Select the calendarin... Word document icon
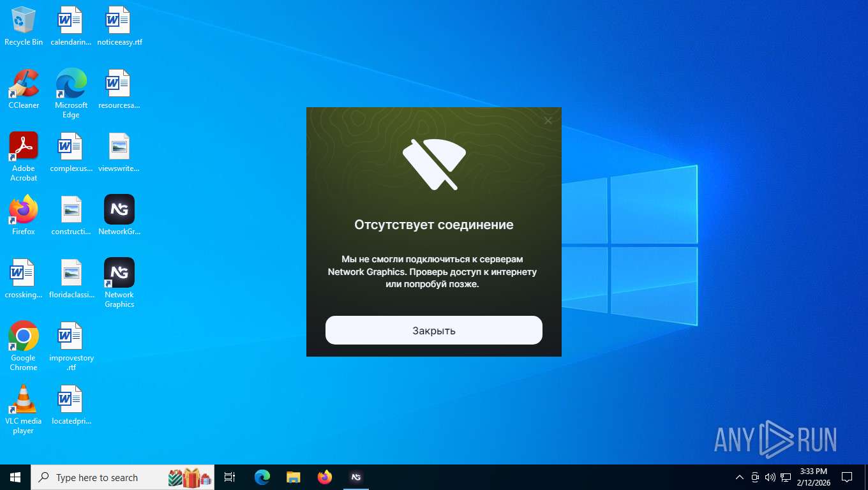This screenshot has width=868, height=490. click(x=71, y=26)
